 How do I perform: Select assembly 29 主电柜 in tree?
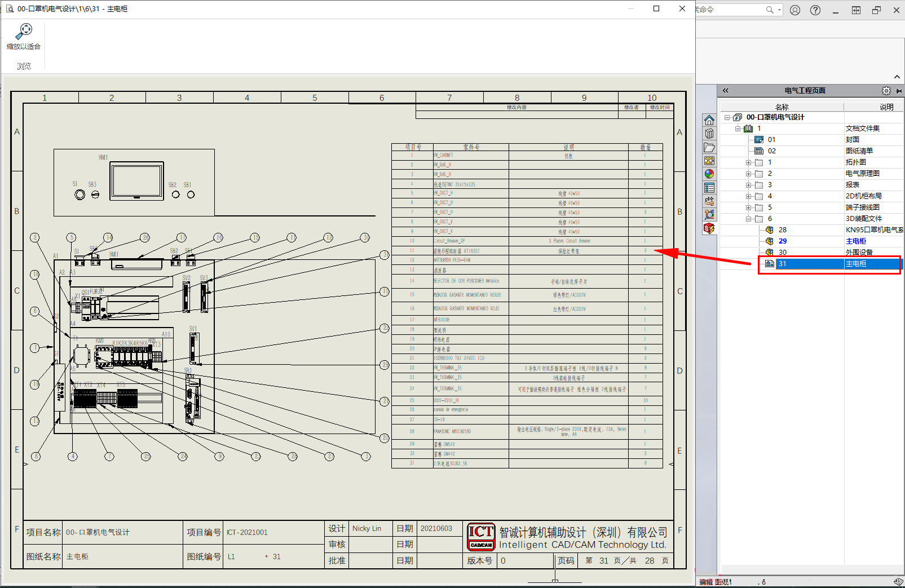783,241
